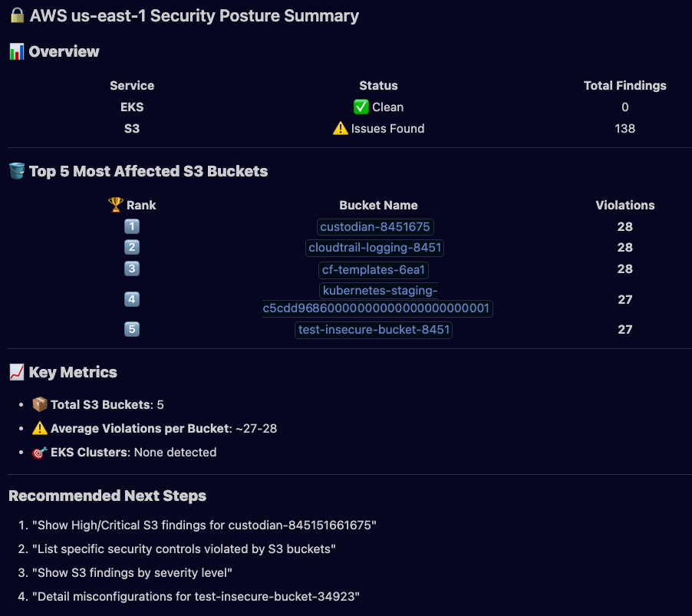Click the warning icon beside Average Violations
The image size is (692, 616).
pos(40,428)
